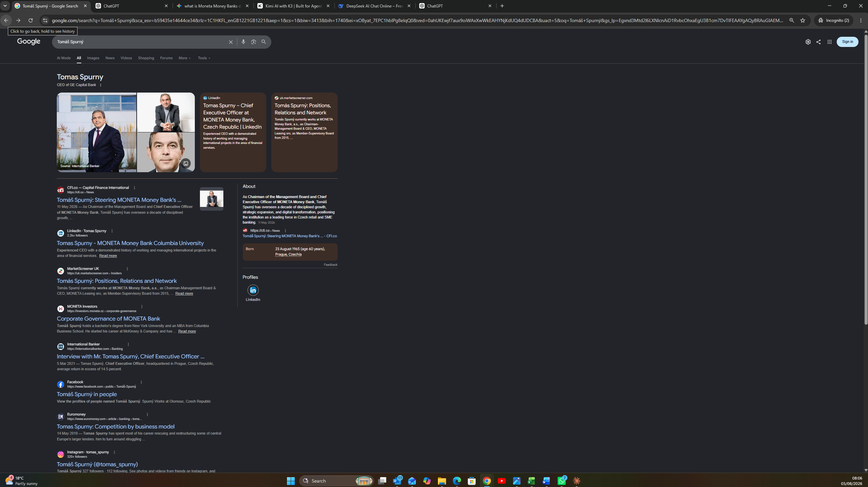
Task: Open WhatsApp from the taskbar
Action: [x=561, y=481]
